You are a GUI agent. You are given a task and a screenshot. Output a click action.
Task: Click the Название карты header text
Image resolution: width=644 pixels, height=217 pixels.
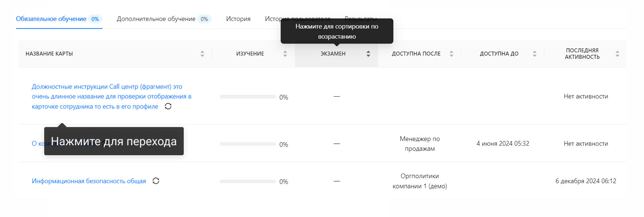tap(49, 54)
